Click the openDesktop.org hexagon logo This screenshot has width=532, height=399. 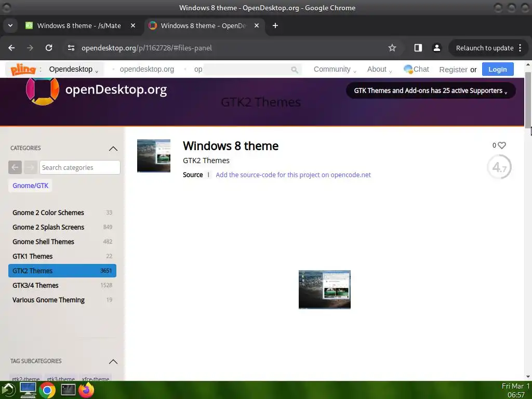point(43,90)
